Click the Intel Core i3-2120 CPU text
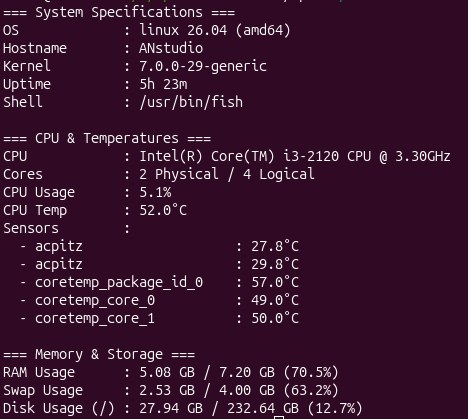The height and width of the screenshot is (419, 468). [295, 156]
